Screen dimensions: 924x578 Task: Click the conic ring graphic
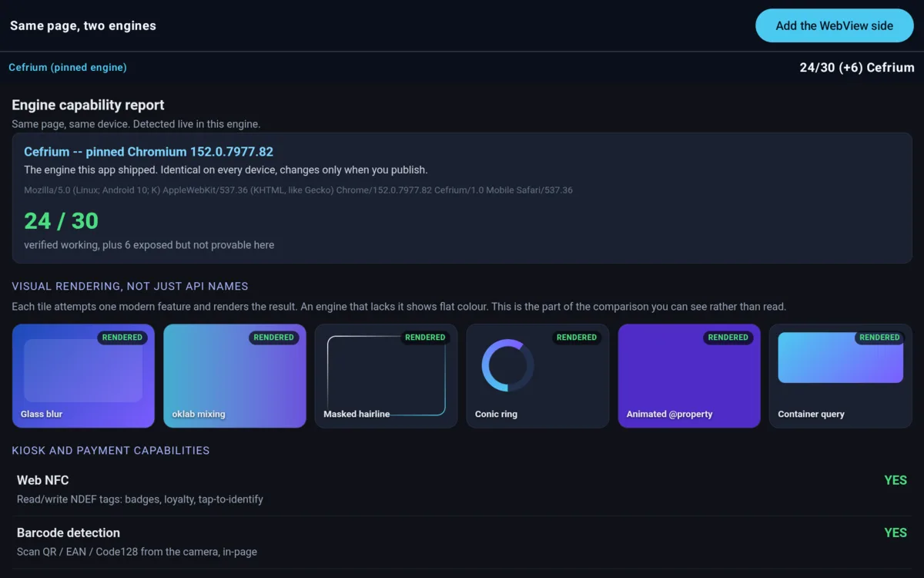(x=508, y=365)
